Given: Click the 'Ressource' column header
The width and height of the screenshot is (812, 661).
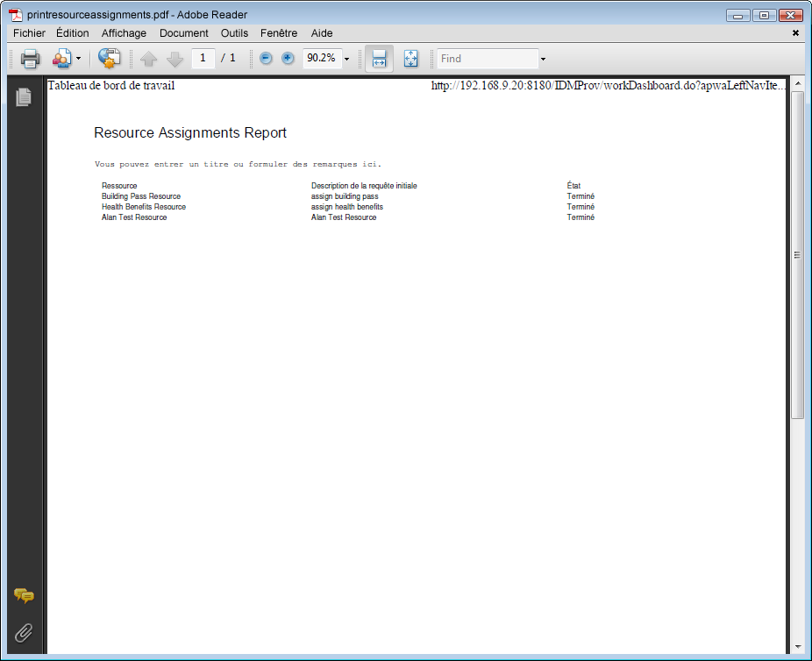Looking at the screenshot, I should point(119,186).
